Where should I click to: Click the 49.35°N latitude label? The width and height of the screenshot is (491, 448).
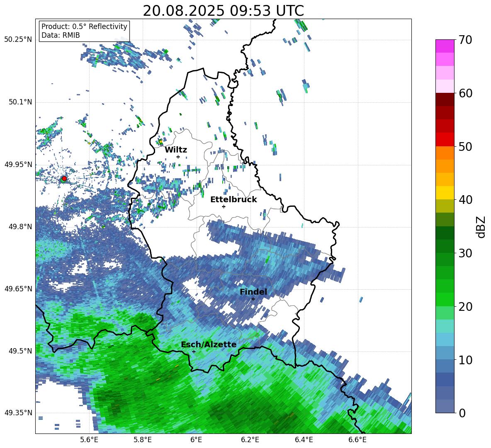18,413
